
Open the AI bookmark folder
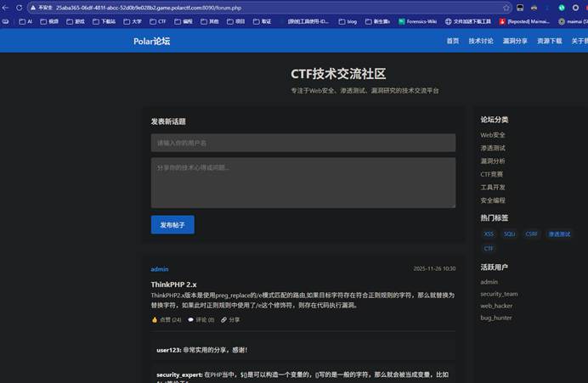[25, 22]
